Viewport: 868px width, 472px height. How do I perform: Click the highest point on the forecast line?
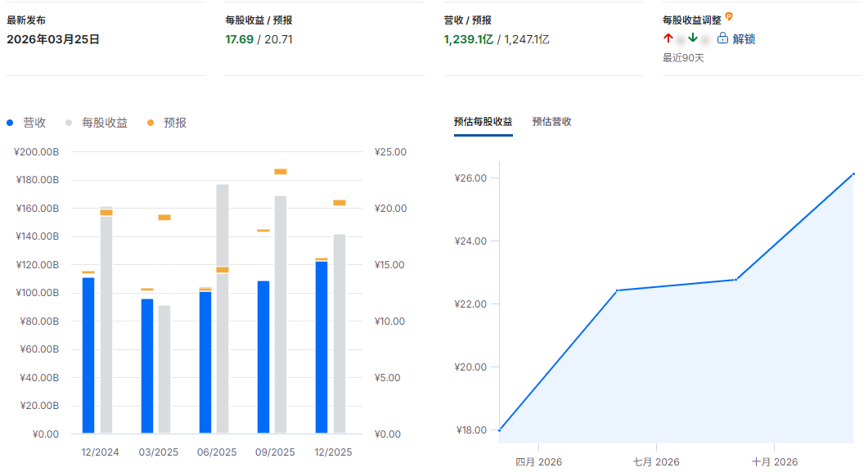[852, 173]
